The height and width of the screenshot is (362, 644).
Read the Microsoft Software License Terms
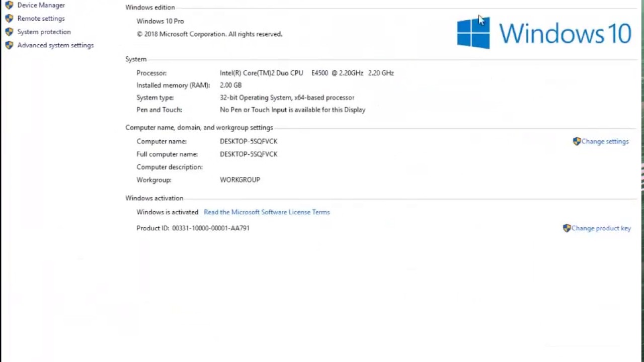pyautogui.click(x=267, y=212)
